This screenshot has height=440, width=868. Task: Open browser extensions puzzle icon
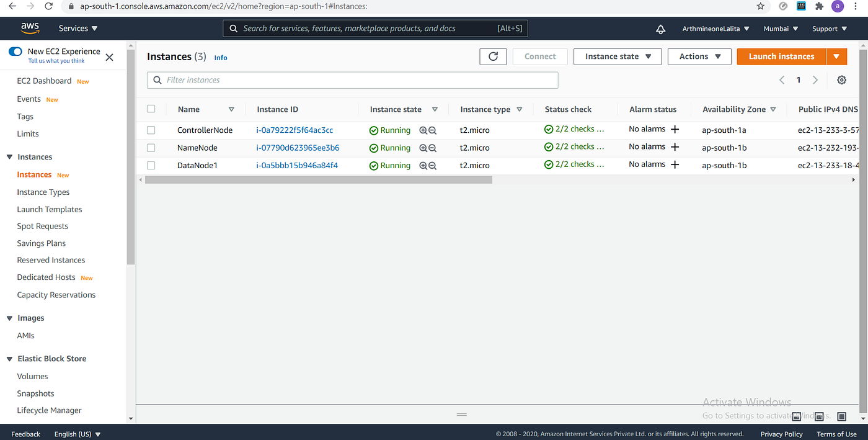click(x=820, y=6)
